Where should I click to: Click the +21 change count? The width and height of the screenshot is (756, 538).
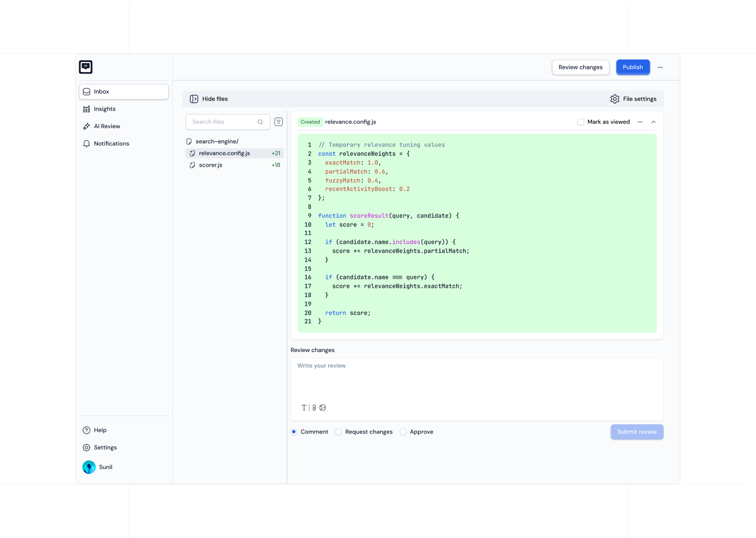pos(276,153)
